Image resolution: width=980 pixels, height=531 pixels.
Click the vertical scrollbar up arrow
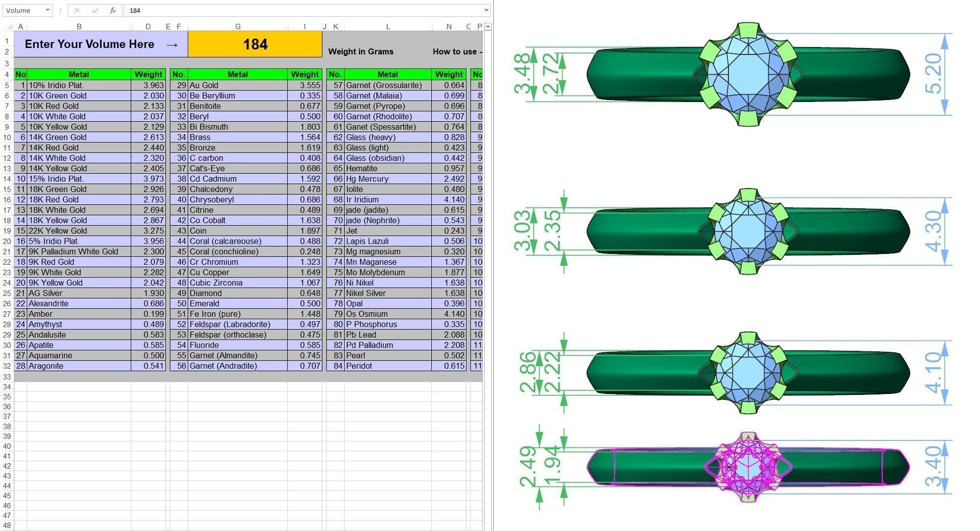tap(488, 26)
